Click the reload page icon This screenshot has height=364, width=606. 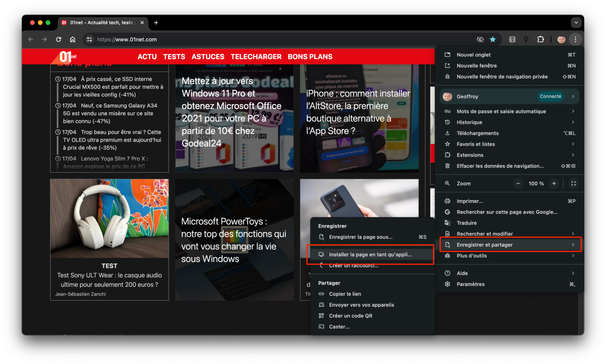tap(58, 39)
